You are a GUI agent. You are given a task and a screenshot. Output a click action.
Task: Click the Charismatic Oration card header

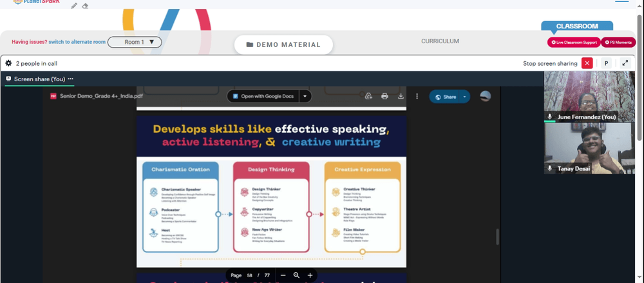coord(180,170)
